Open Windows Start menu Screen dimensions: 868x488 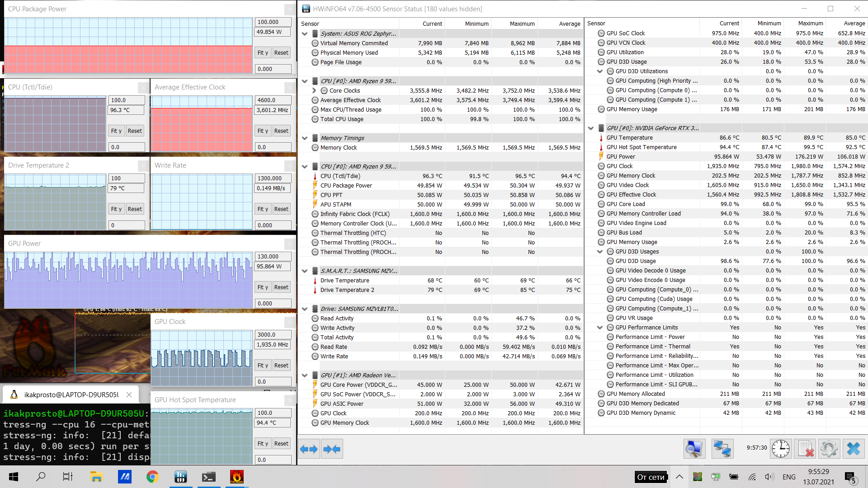14,477
